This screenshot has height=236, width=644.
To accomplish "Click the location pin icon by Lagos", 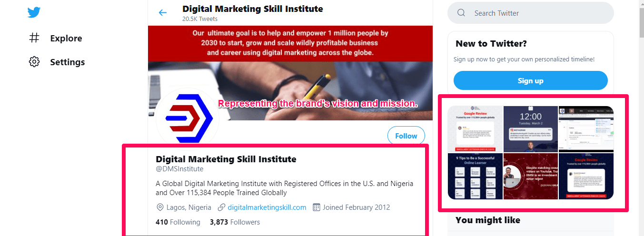I will coord(160,207).
